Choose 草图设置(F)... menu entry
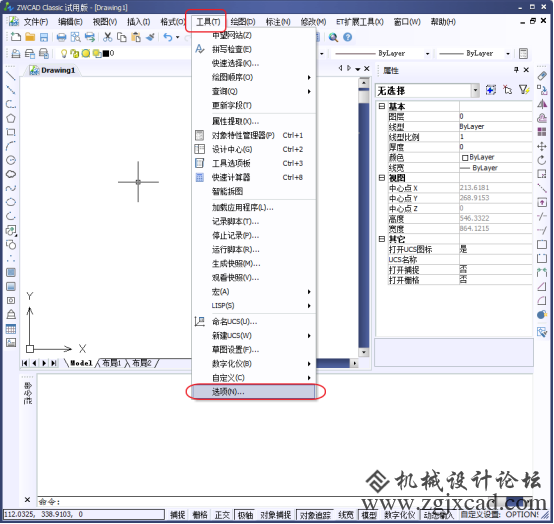The width and height of the screenshot is (554, 524). pos(254,350)
